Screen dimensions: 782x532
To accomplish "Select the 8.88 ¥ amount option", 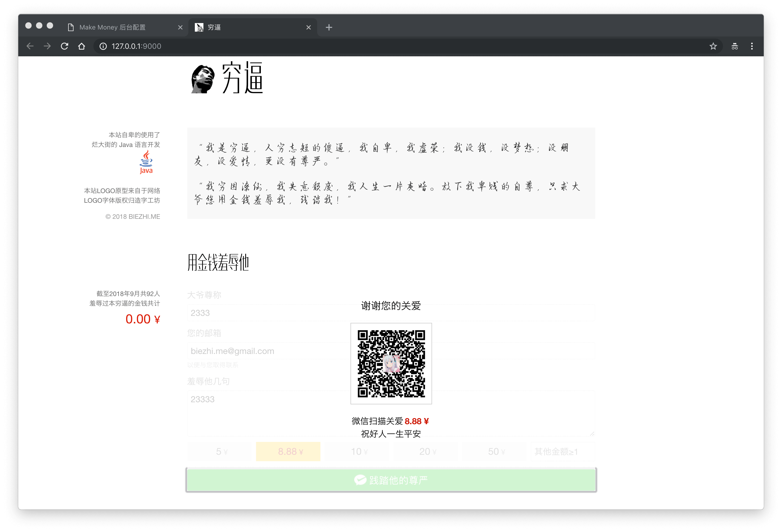I will click(x=288, y=451).
